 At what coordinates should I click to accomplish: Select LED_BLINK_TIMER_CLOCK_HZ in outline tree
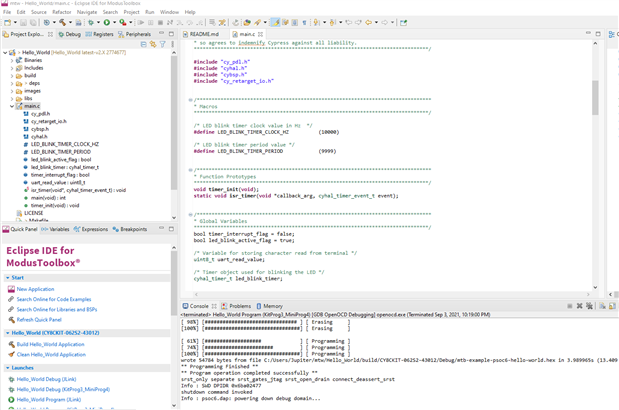point(65,144)
